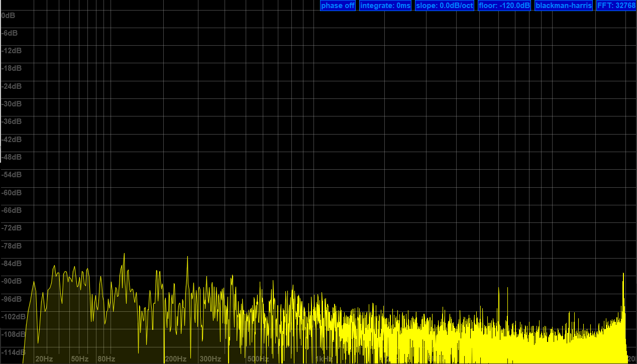This screenshot has width=637, height=364.
Task: Adjust the slope: 0.0dB/oct control
Action: [445, 6]
